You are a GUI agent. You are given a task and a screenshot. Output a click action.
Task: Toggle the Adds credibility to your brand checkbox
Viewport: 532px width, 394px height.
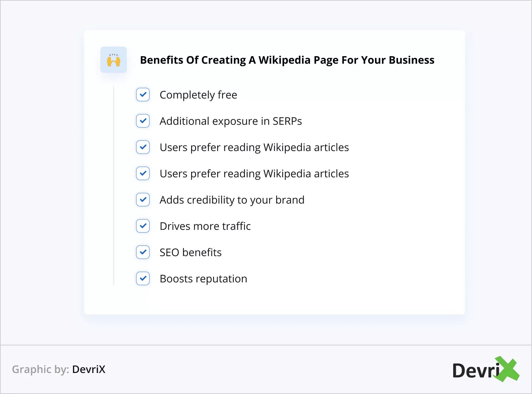[x=143, y=200]
